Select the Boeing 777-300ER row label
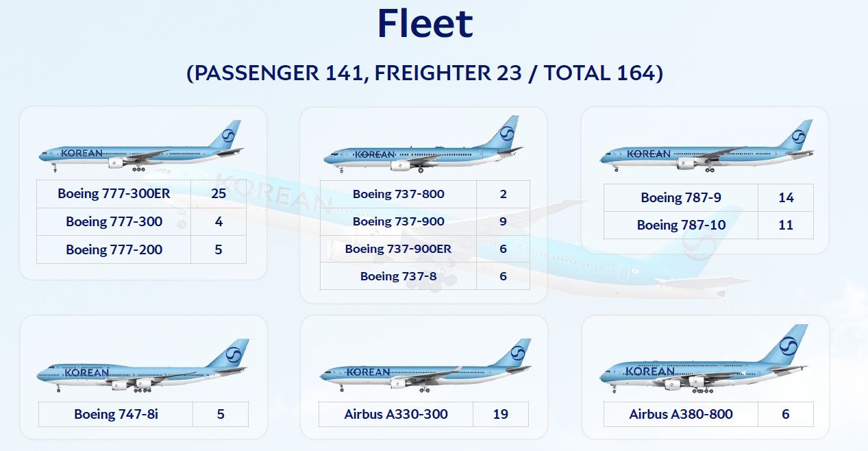868x451 pixels. tap(114, 194)
